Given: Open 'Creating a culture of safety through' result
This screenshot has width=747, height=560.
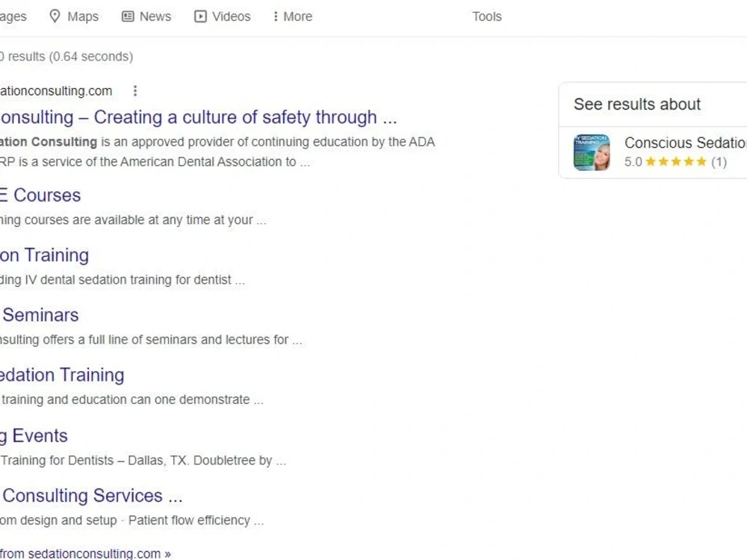Looking at the screenshot, I should (x=198, y=117).
